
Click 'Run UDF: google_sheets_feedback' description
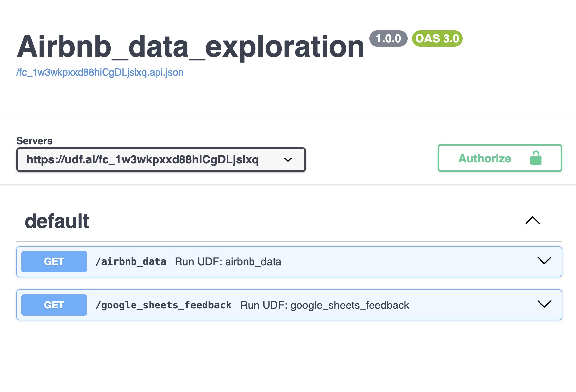[x=325, y=305]
